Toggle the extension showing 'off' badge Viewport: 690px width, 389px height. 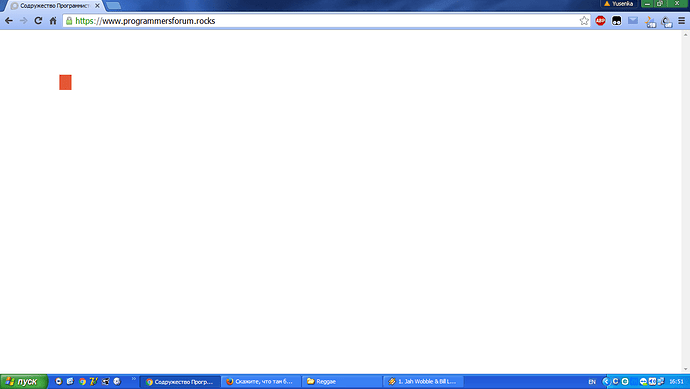[x=667, y=22]
